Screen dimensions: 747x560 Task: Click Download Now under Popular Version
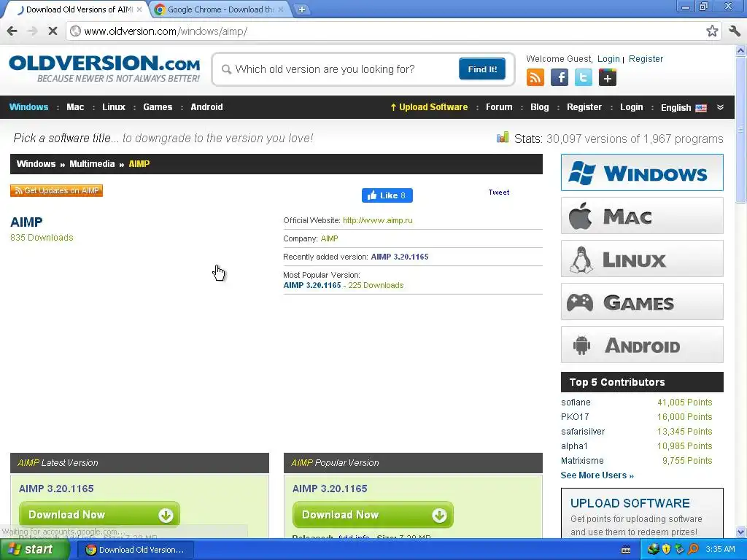373,515
